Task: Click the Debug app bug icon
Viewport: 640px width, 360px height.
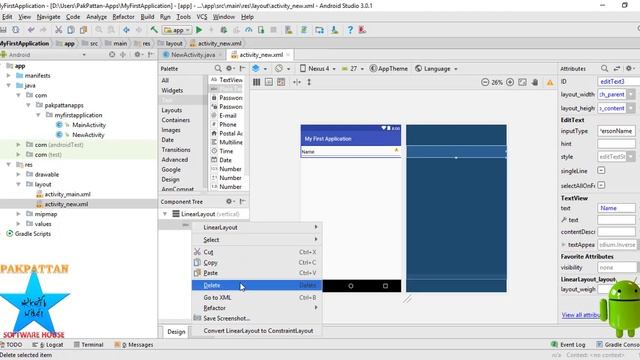Action: [224, 30]
